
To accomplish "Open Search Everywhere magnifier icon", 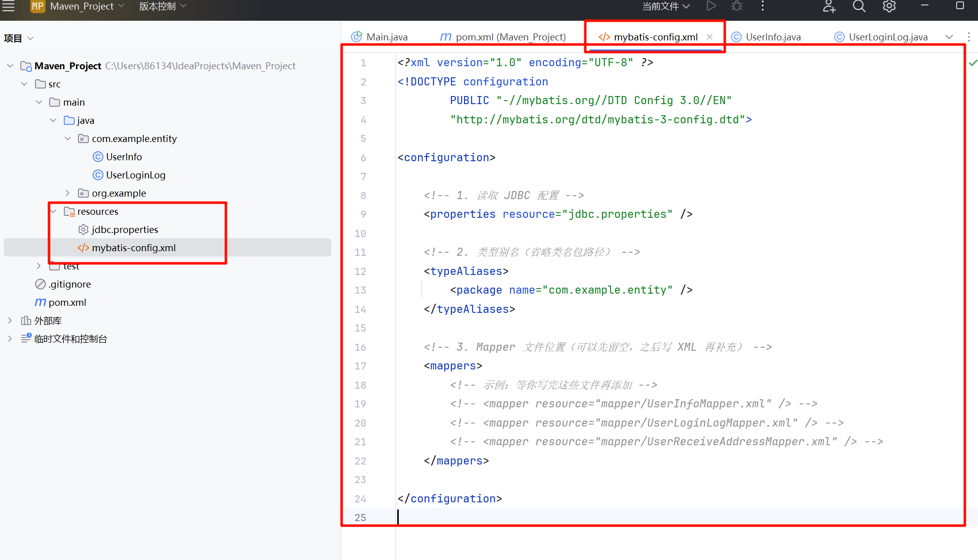I will (859, 6).
